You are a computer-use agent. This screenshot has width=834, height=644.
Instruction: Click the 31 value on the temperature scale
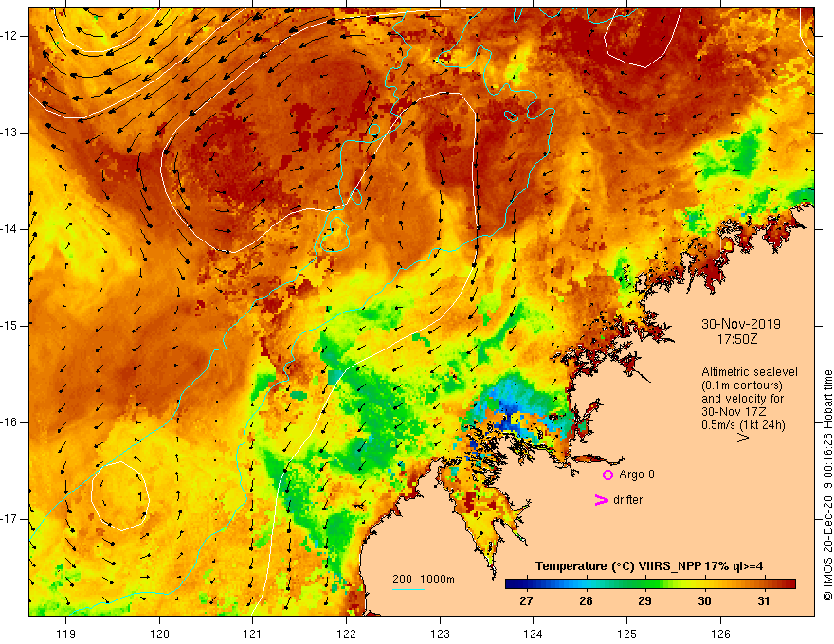point(764,601)
